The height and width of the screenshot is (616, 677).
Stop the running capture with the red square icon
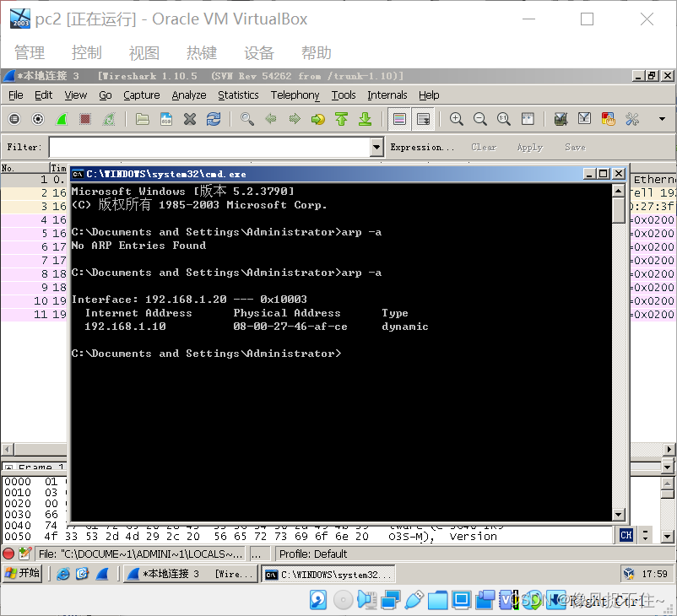coord(85,119)
